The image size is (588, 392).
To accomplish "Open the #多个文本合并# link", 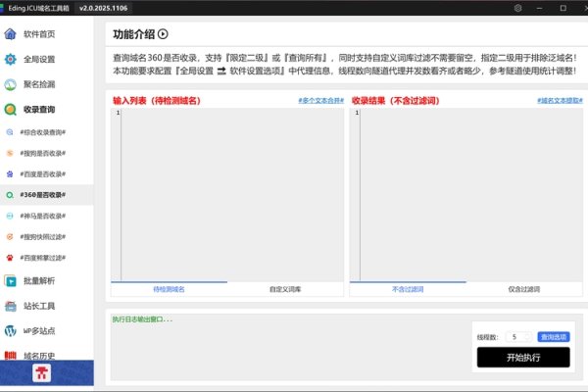I will pyautogui.click(x=321, y=101).
